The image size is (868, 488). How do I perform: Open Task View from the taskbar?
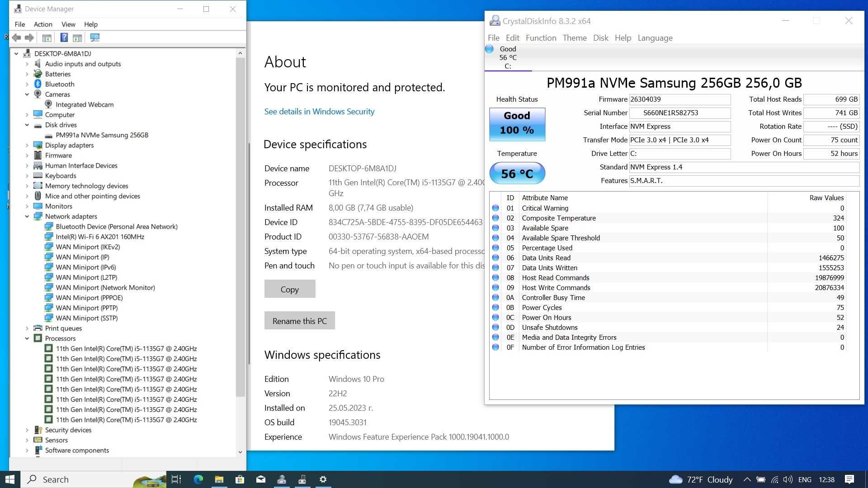pos(176,479)
